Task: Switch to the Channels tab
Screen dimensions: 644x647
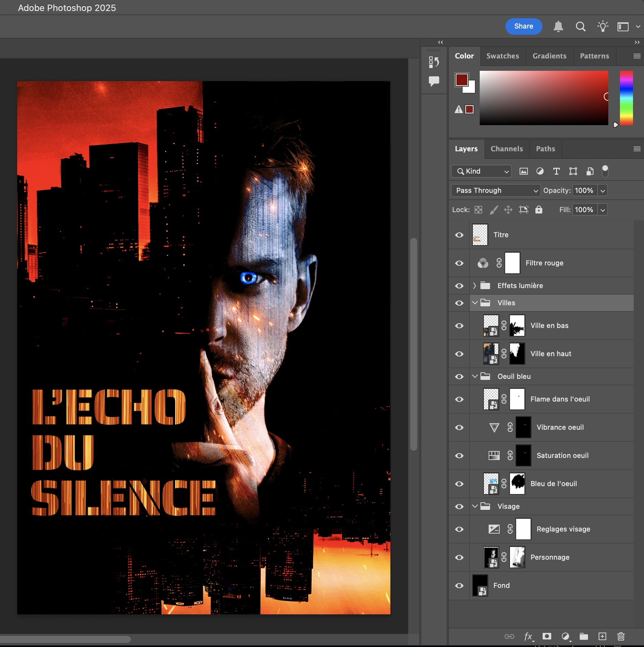Action: tap(507, 149)
